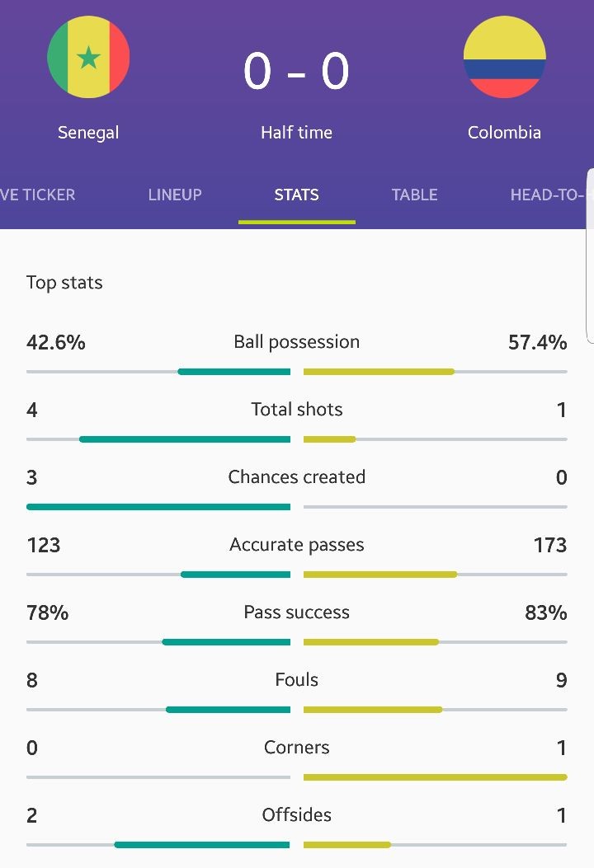The width and height of the screenshot is (594, 868).
Task: Switch to the Live Ticker tab
Action: point(37,195)
